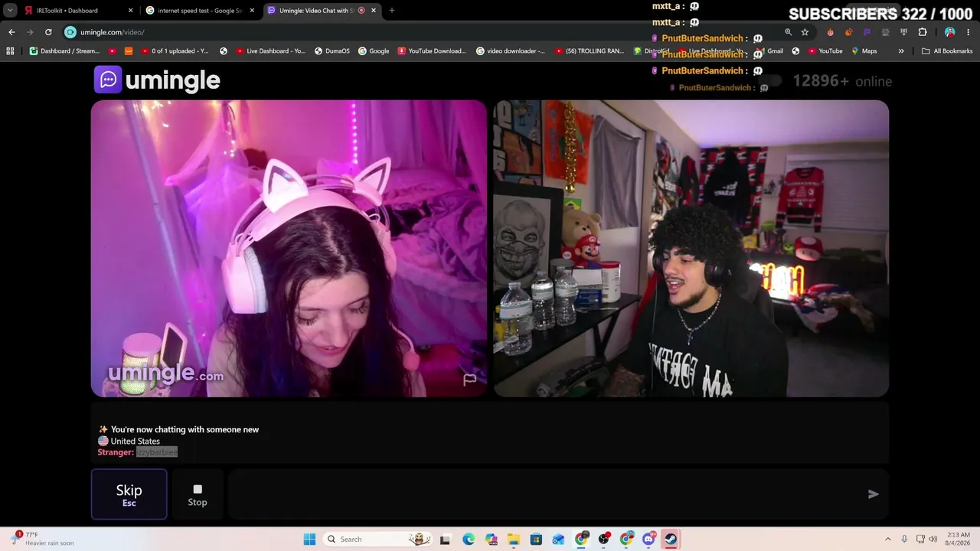
Task: Open the Chrome apps grid shortcut
Action: (10, 51)
